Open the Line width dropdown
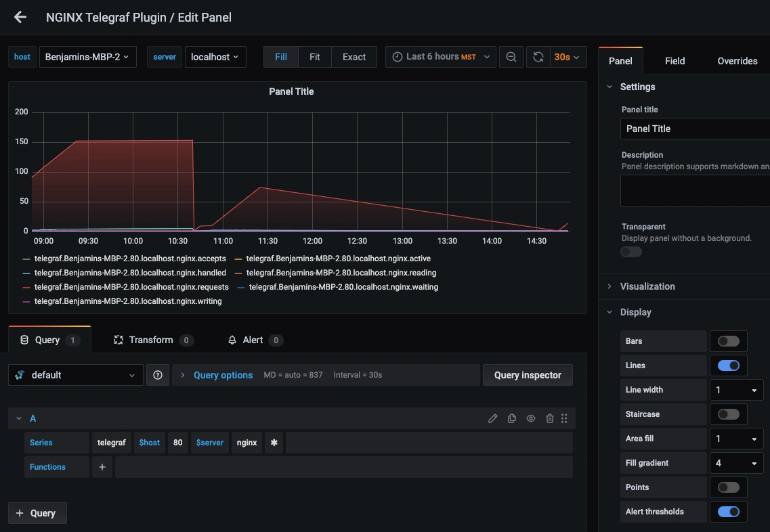Screen dimensions: 770x532 (736, 390)
